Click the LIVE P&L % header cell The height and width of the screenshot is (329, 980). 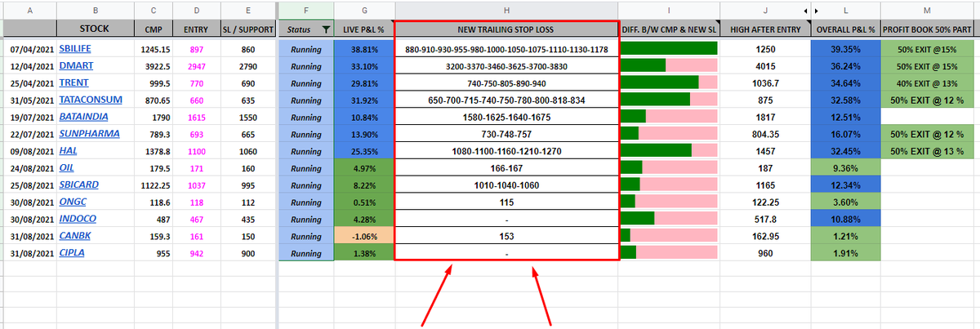[x=364, y=29]
